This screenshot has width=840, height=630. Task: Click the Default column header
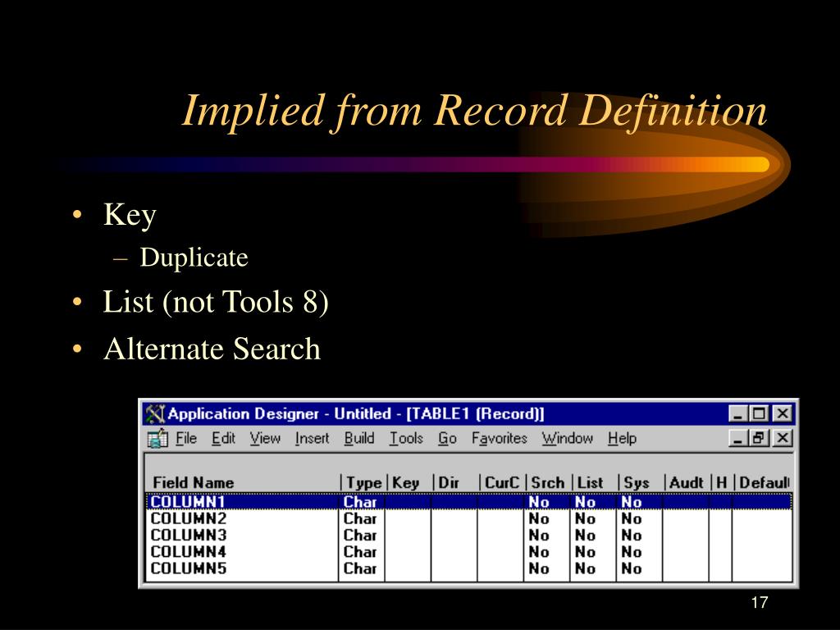tap(765, 482)
